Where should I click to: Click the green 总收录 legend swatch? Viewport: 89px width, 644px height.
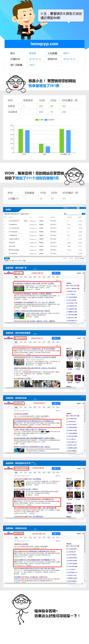(x=37, y=120)
